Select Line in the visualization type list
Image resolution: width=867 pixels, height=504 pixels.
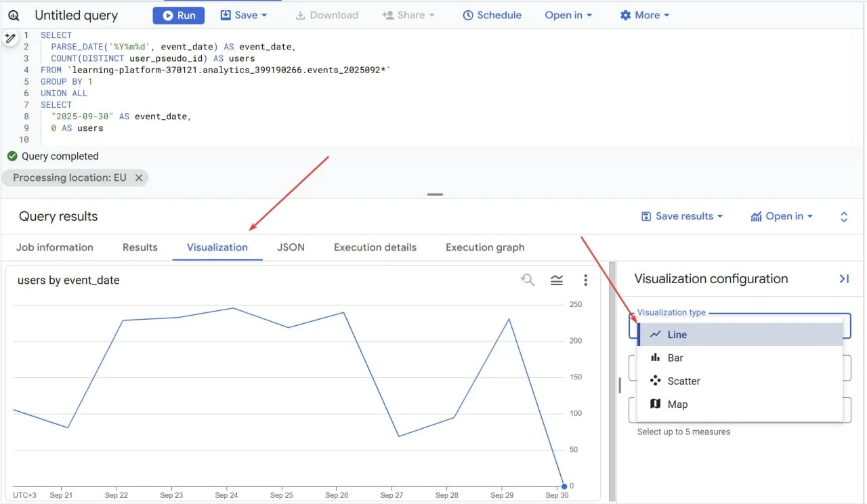pyautogui.click(x=677, y=335)
